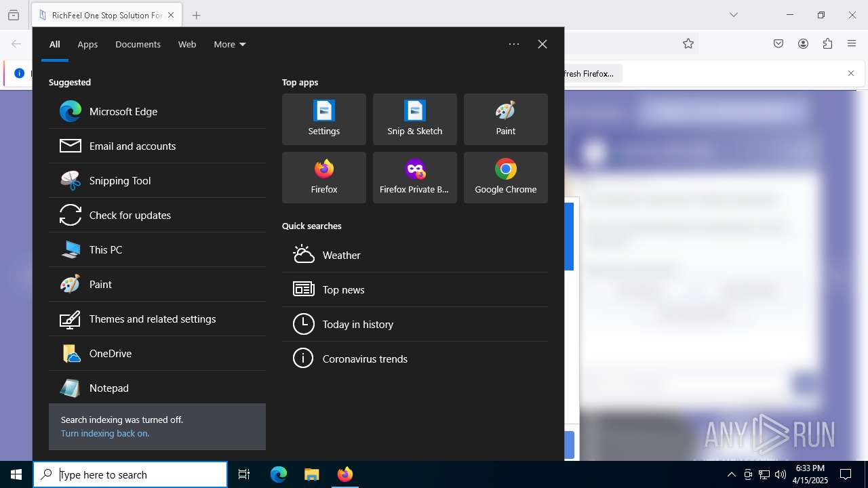
Task: Open Edge from the taskbar
Action: click(279, 474)
